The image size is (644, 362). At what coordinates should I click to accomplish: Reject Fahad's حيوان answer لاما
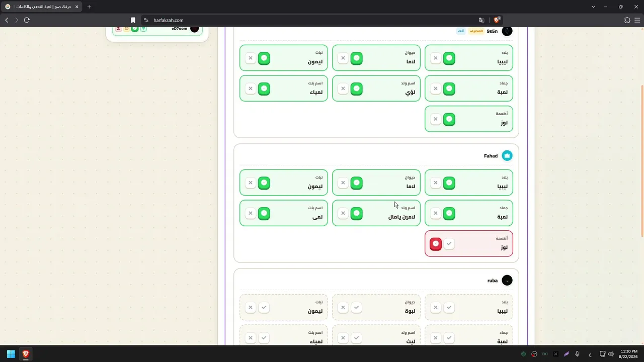343,183
